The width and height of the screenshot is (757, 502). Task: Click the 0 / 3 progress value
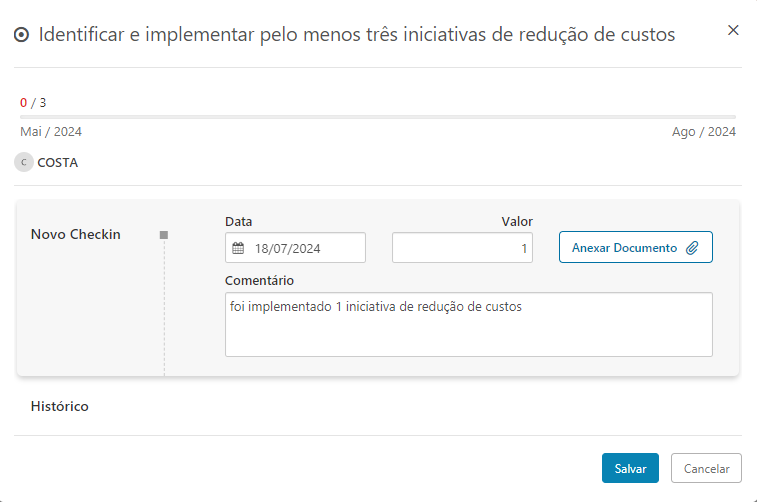coord(33,103)
